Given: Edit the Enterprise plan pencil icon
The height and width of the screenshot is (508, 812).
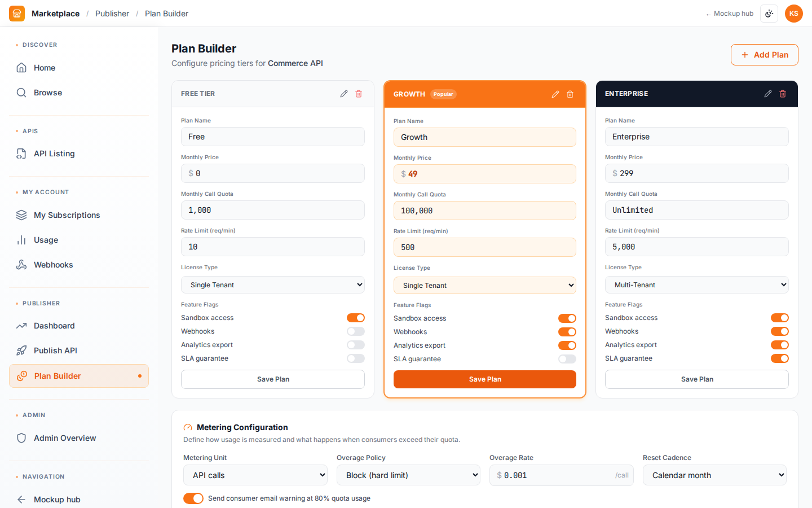Looking at the screenshot, I should pos(768,94).
